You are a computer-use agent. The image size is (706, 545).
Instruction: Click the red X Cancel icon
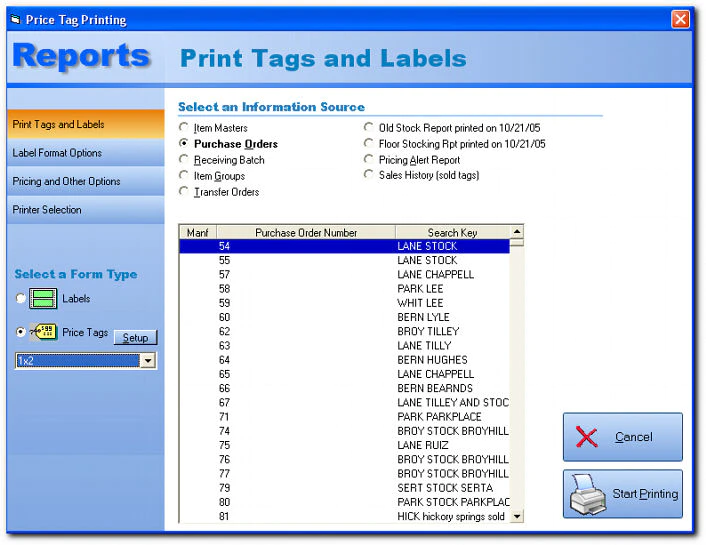(587, 437)
